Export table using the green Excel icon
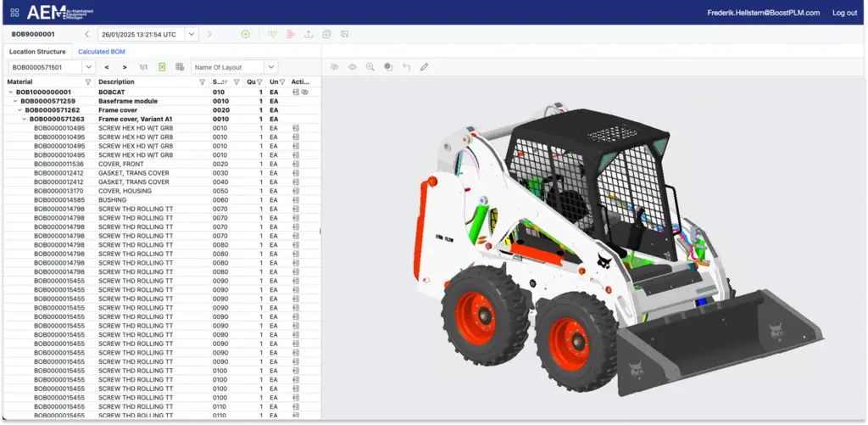Viewport: 868px width, 425px height. click(162, 67)
